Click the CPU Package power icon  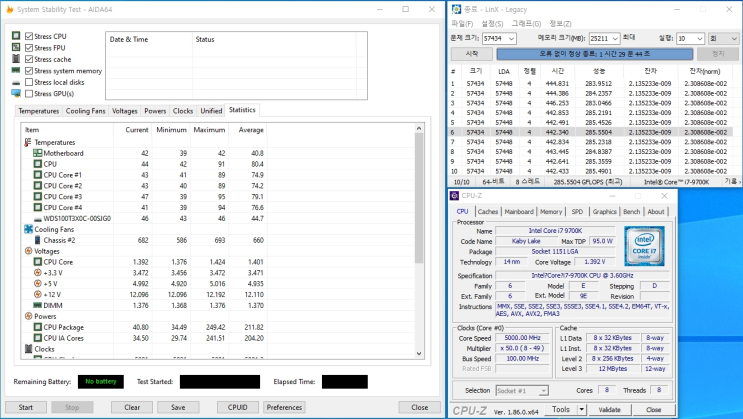(37, 327)
